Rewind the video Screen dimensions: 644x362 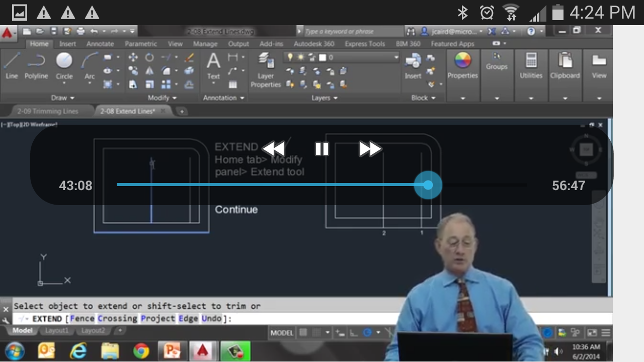(274, 149)
